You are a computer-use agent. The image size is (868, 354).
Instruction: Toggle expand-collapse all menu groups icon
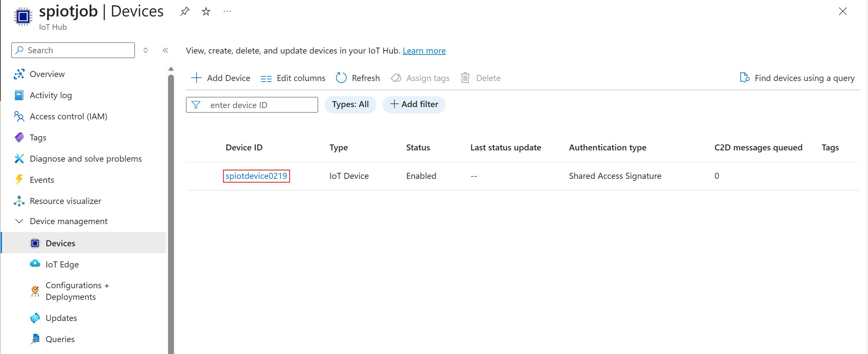click(146, 50)
